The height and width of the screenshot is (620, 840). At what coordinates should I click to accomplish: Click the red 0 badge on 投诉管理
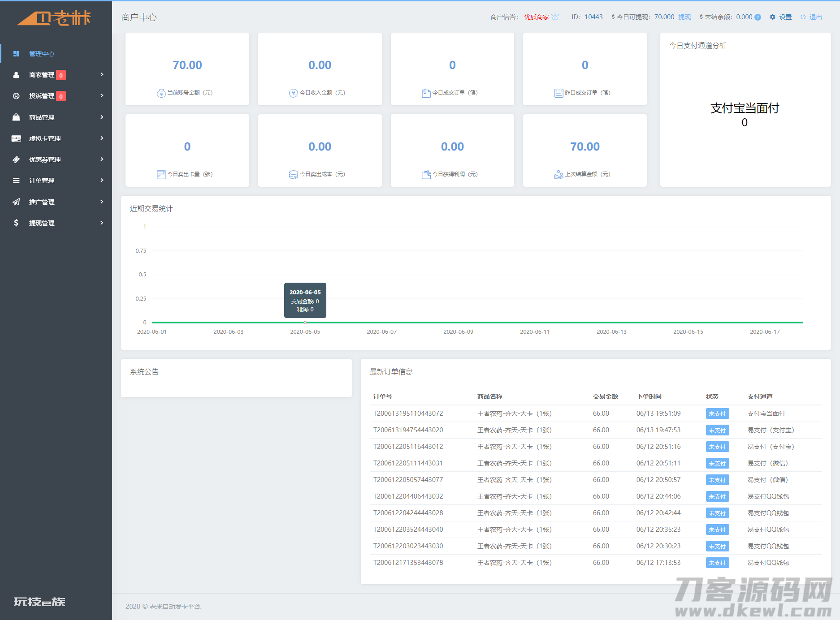tap(61, 96)
